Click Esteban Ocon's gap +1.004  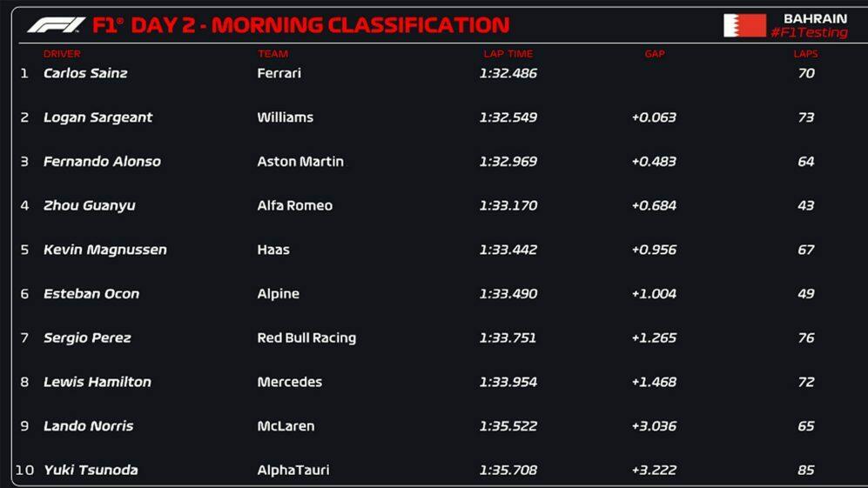point(654,294)
